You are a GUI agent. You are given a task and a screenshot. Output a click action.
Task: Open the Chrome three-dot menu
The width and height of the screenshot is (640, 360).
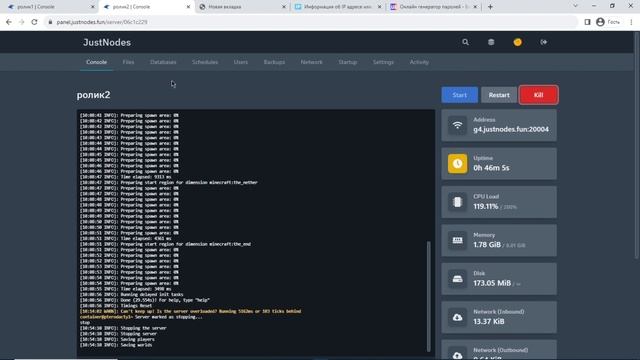pyautogui.click(x=631, y=22)
